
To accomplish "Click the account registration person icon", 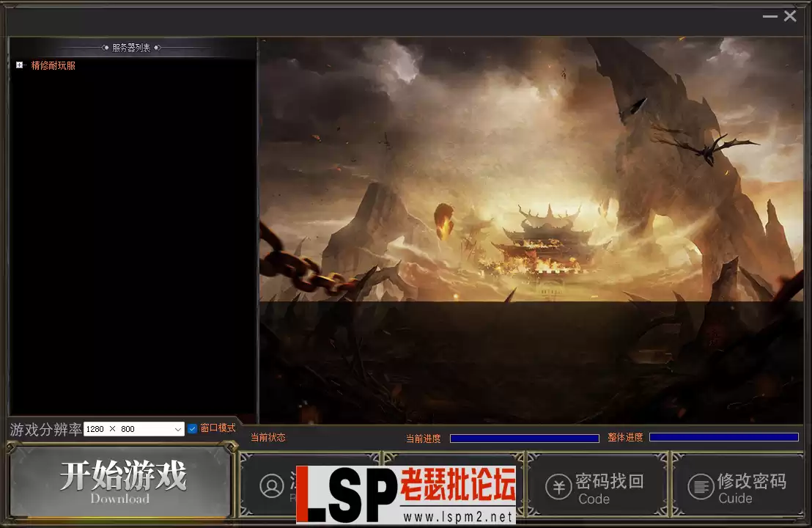I will click(272, 486).
